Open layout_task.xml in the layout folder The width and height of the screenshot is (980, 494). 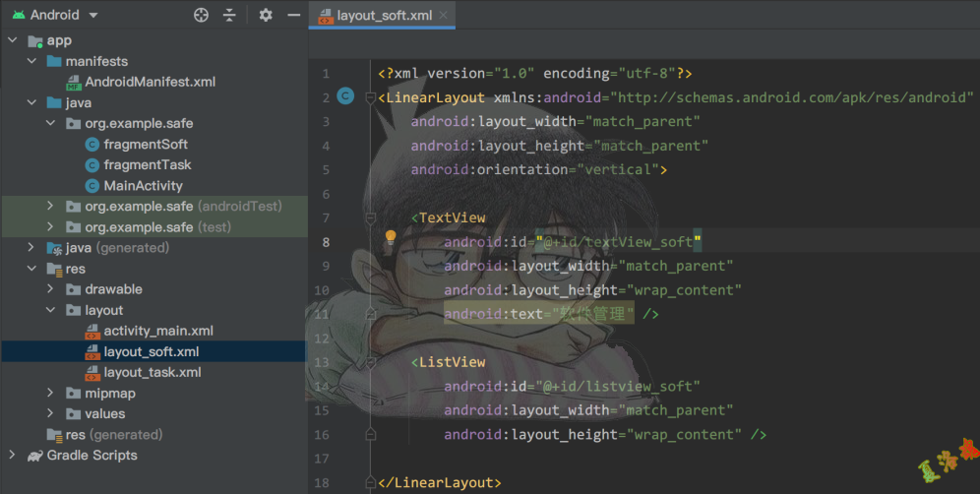click(x=152, y=372)
